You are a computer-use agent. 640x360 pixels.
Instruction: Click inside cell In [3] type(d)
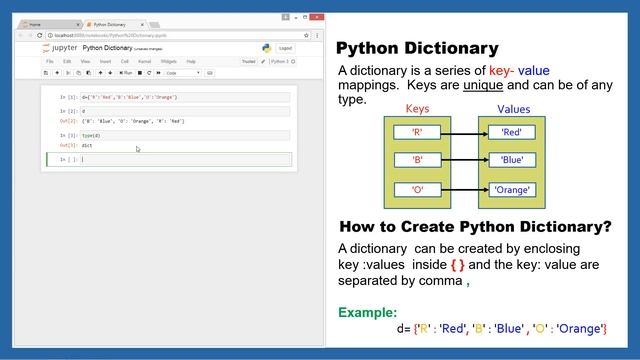click(x=185, y=135)
